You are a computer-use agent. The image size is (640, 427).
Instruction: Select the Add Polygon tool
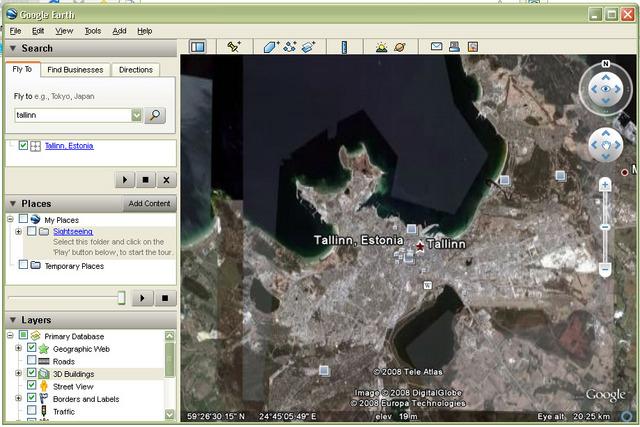pyautogui.click(x=270, y=47)
